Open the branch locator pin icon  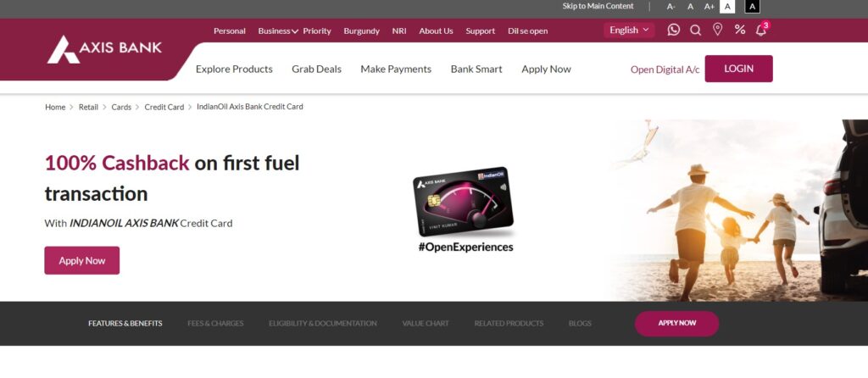tap(717, 30)
